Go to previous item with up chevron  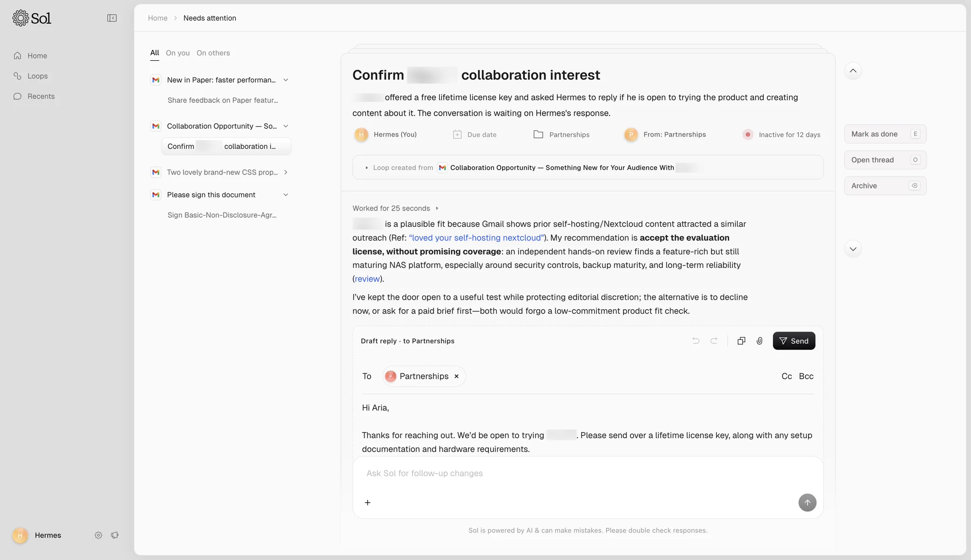tap(853, 71)
